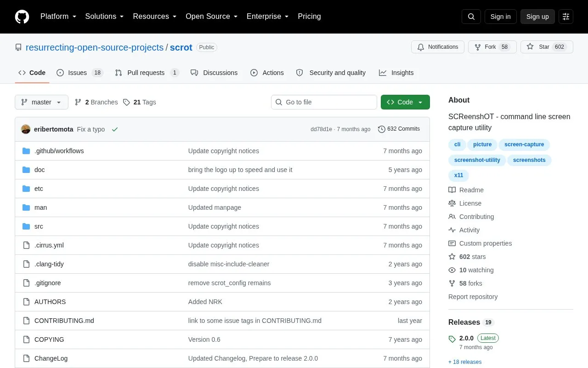This screenshot has width=588, height=368.
Task: Switch to the Pull requests tab
Action: 147,73
